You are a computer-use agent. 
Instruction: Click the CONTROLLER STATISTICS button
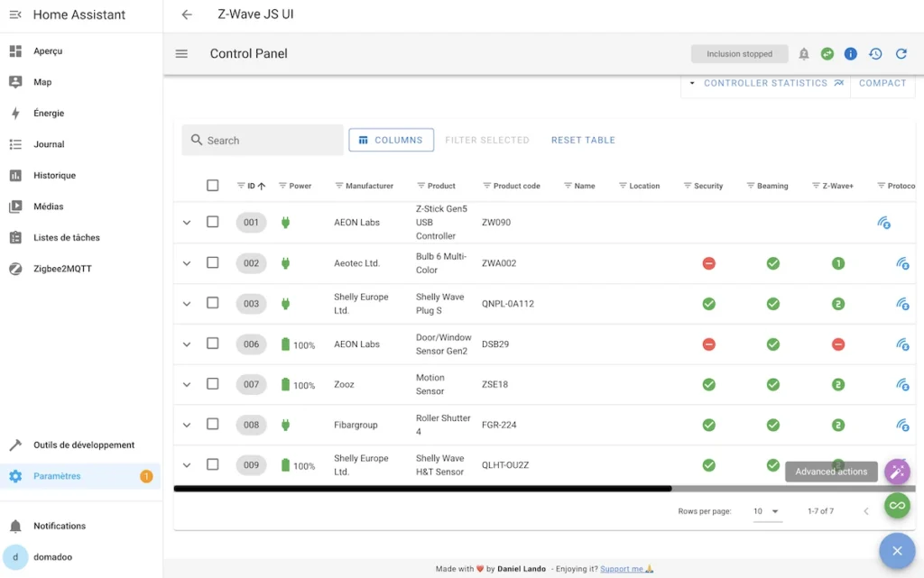[x=773, y=83]
